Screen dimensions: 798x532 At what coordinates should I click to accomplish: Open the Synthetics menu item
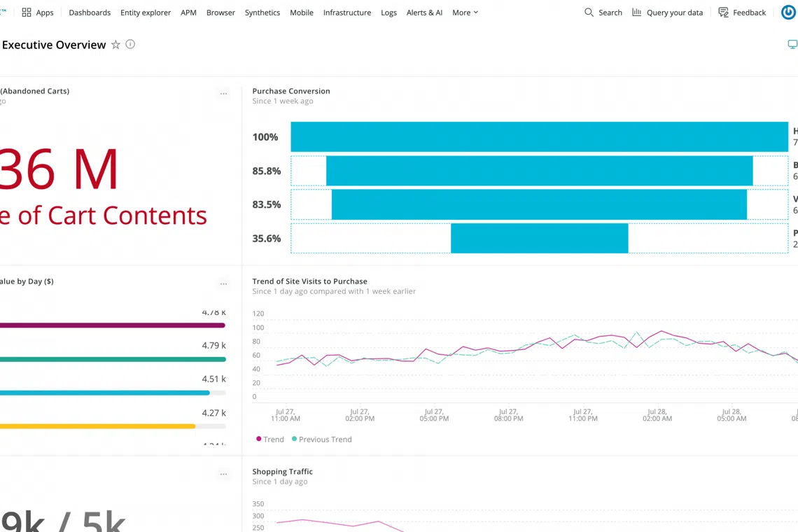[262, 13]
